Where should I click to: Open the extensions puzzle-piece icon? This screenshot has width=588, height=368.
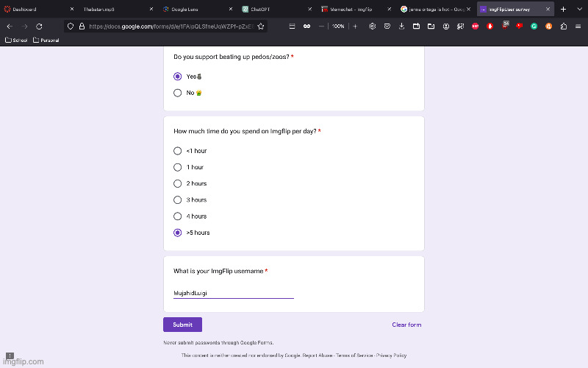point(563,26)
